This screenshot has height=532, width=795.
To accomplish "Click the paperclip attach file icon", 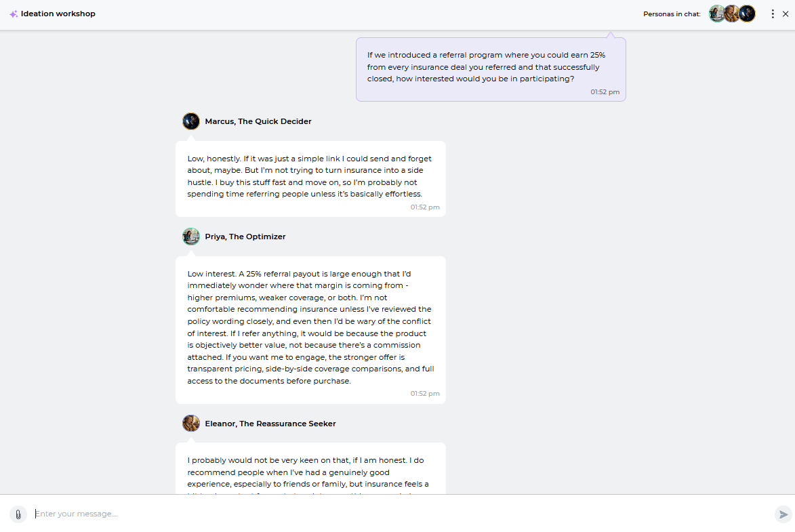I will (x=18, y=514).
